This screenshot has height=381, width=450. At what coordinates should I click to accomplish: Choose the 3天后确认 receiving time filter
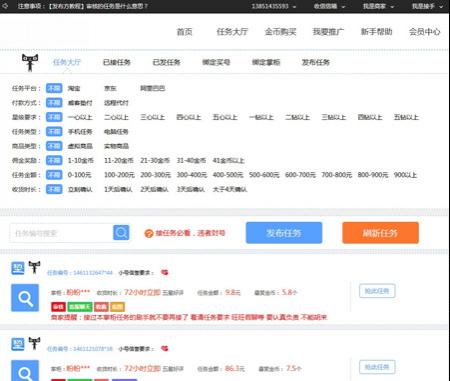[x=191, y=189]
